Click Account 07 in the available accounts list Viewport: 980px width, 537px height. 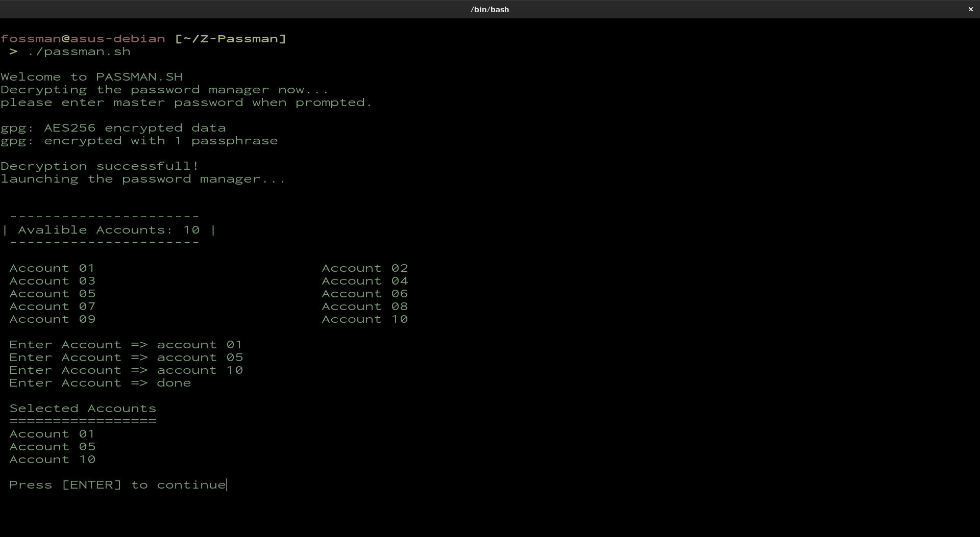[x=52, y=306]
